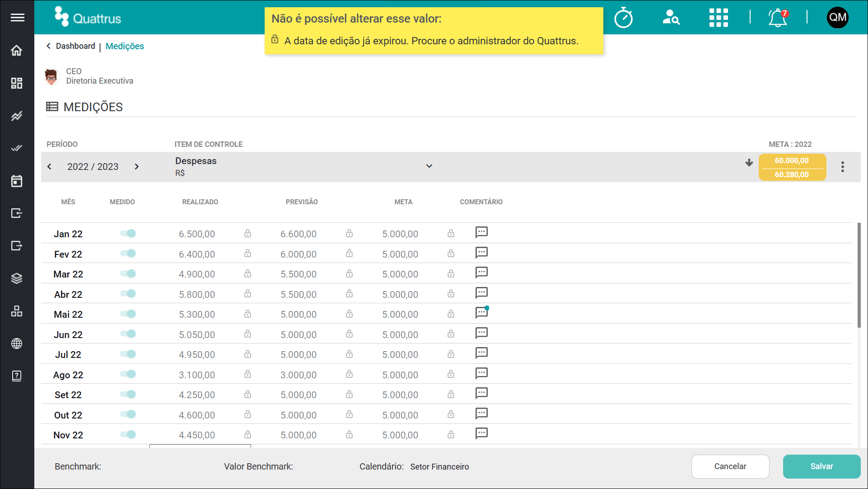Viewport: 868px width, 489px height.
Task: Open the sidebar exit arrow icon below calendar
Action: point(17,213)
